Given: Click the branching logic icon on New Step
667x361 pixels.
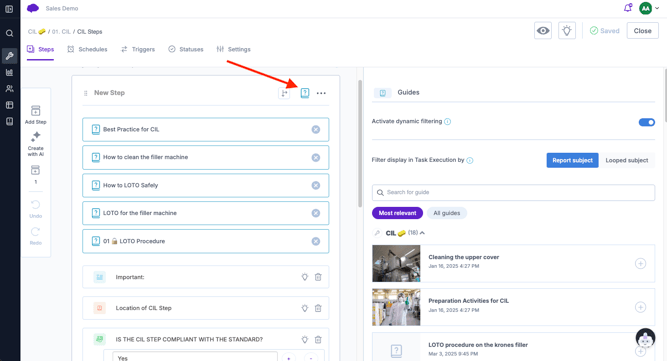Looking at the screenshot, I should [284, 93].
